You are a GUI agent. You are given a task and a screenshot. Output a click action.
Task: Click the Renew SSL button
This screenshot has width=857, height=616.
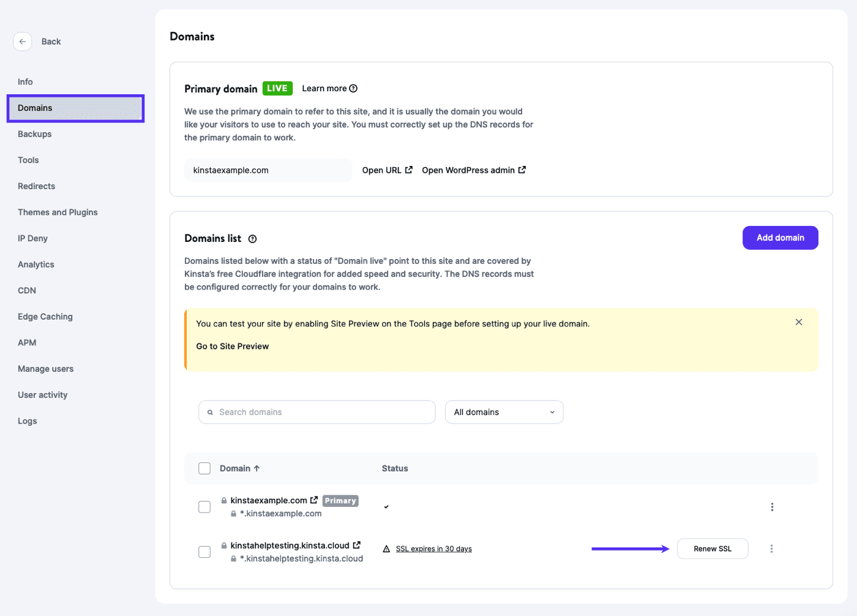tap(712, 549)
